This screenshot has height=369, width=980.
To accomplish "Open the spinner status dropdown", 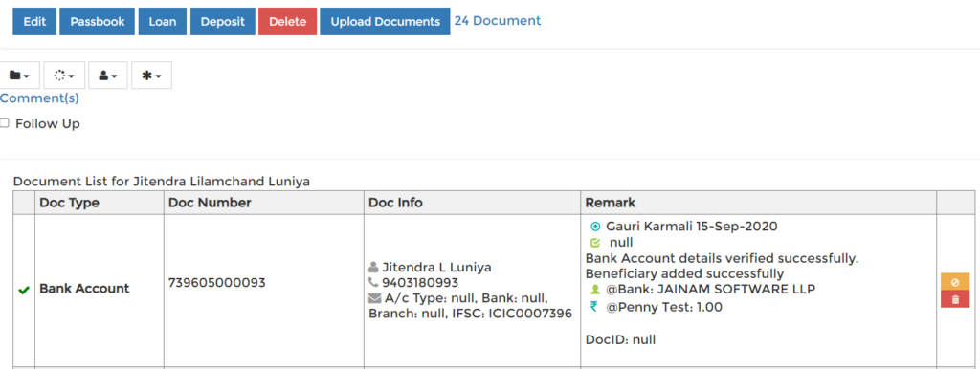I will click(64, 75).
